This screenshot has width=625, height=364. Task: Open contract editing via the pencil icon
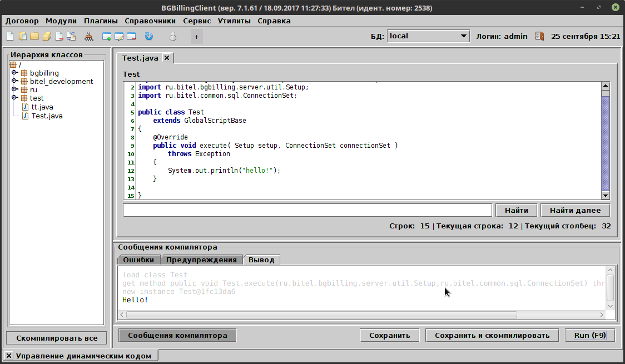tap(118, 36)
